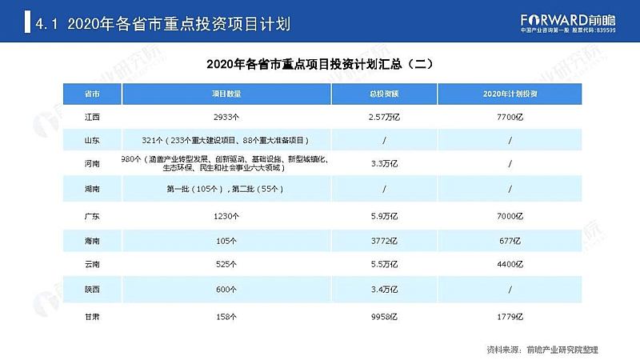Click the source note '资料来源：前瞻产业研究院整理'
Viewport: 640px width, 364px height.
coord(542,350)
